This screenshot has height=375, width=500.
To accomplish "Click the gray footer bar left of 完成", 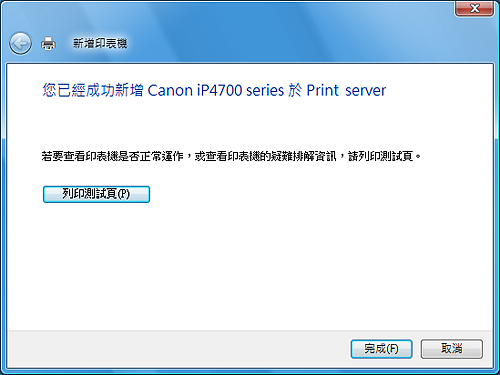I will (177, 349).
